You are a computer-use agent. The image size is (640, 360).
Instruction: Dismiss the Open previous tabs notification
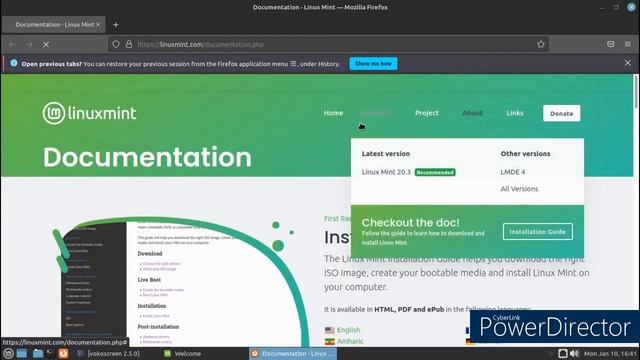628,63
